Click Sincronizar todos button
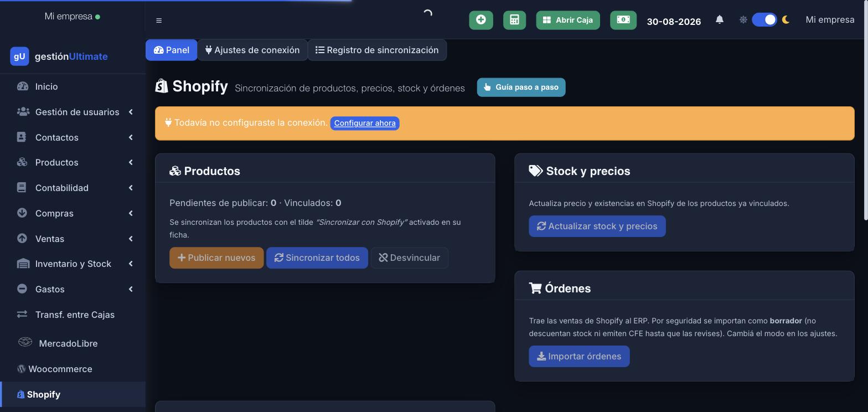Viewport: 868px width, 412px height. (317, 257)
